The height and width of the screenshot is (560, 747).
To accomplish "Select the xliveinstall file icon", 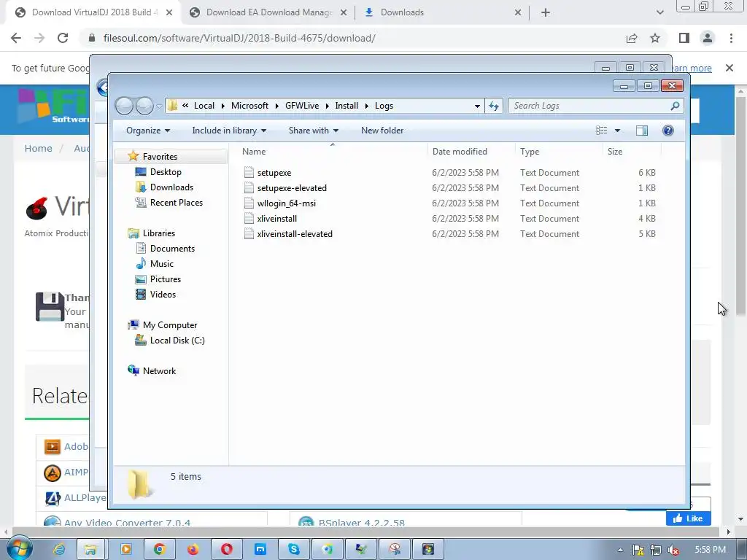I will pos(249,218).
